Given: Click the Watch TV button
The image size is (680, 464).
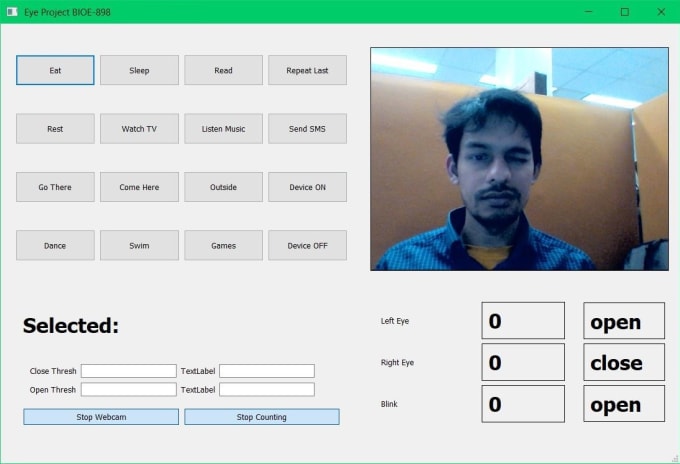Looking at the screenshot, I should [139, 128].
